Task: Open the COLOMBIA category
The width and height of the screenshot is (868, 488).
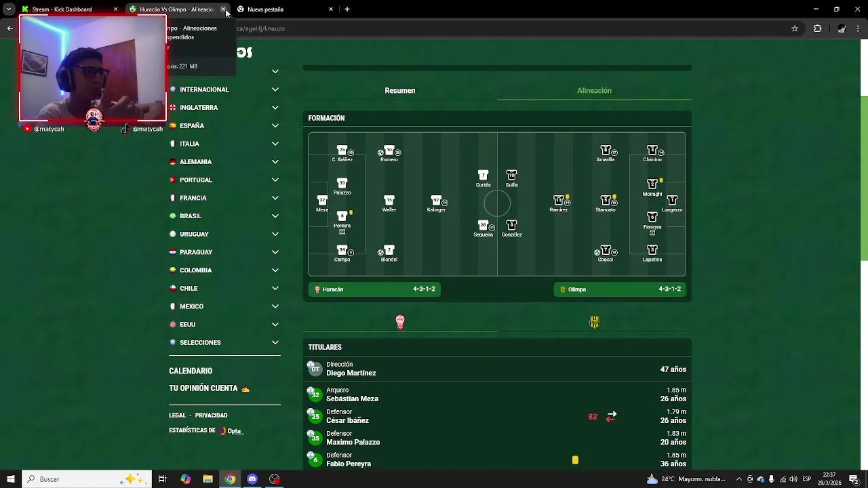Action: [x=224, y=270]
